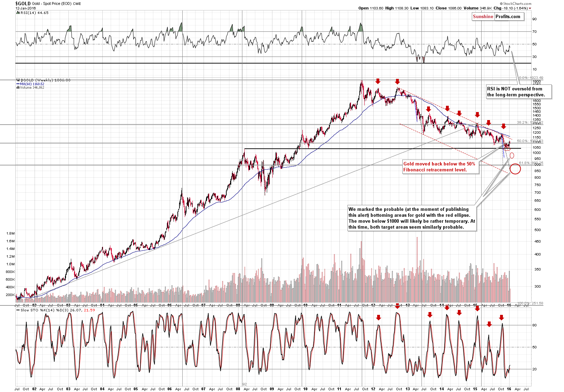Click the 400 price axis label
564x392 pixels.
(537, 254)
